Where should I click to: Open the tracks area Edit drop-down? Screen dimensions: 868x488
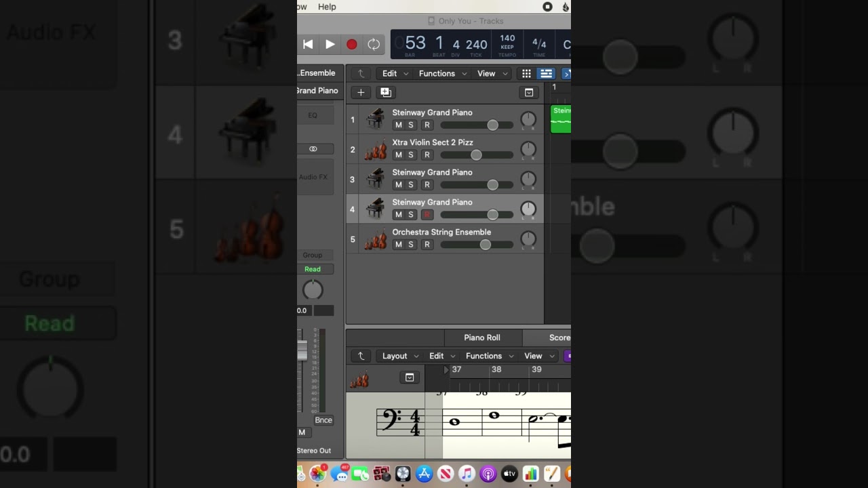click(x=395, y=73)
